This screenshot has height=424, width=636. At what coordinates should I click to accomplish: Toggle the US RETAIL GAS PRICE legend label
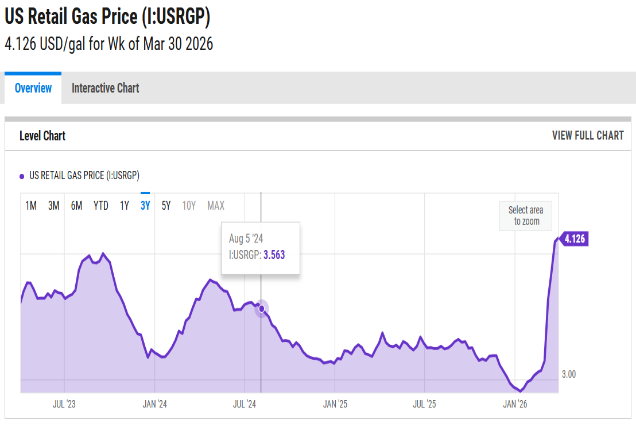tap(83, 175)
